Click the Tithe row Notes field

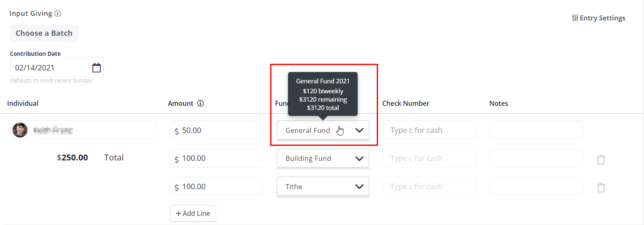[536, 186]
